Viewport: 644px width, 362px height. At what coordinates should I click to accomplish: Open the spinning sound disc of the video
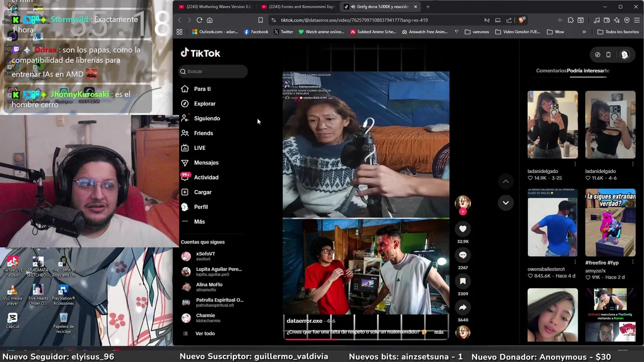(x=463, y=332)
